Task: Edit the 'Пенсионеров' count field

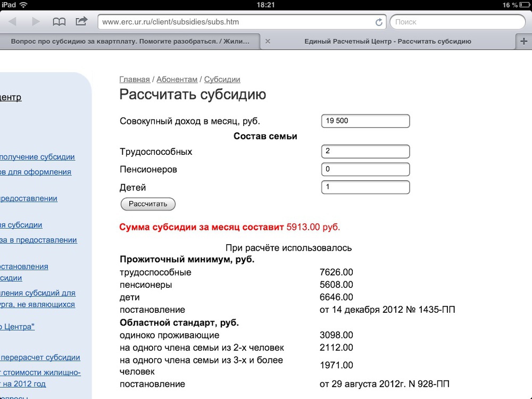Action: (x=365, y=169)
